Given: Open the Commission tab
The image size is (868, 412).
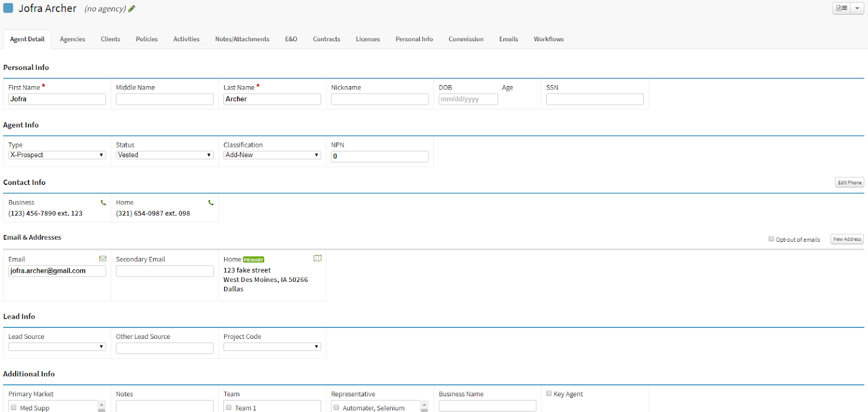Looking at the screenshot, I should pyautogui.click(x=465, y=39).
